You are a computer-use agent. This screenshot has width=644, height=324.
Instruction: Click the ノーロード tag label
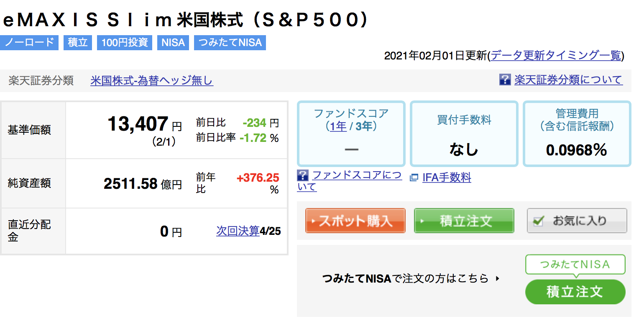tap(29, 43)
